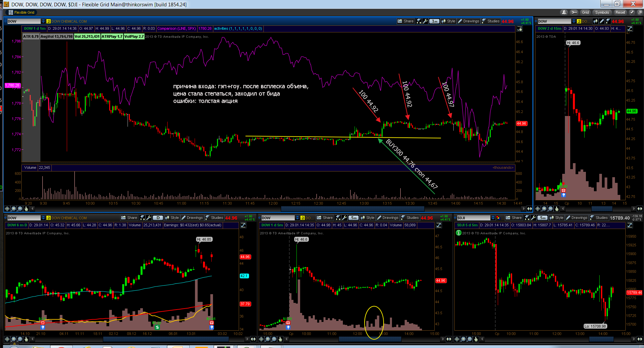This screenshot has width=644, height=348.
Task: Open settings wrench on 5m DOW chart
Action: 345,218
